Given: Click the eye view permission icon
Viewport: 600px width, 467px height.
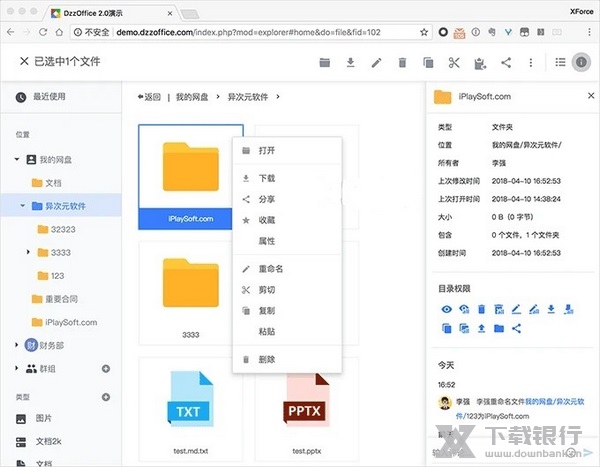Looking at the screenshot, I should coord(447,309).
